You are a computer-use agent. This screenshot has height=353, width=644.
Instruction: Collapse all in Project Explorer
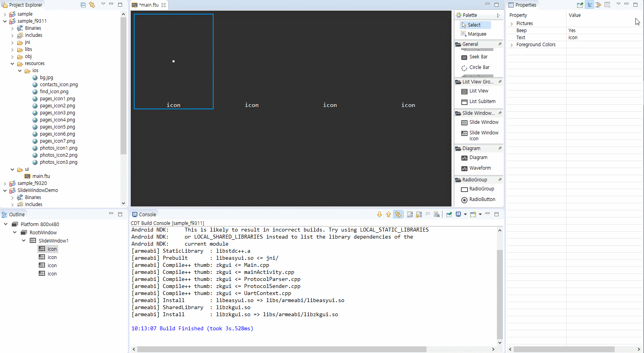83,5
